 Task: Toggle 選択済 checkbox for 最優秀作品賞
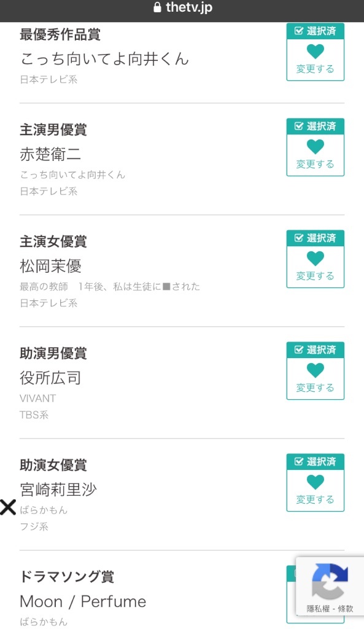click(x=299, y=31)
